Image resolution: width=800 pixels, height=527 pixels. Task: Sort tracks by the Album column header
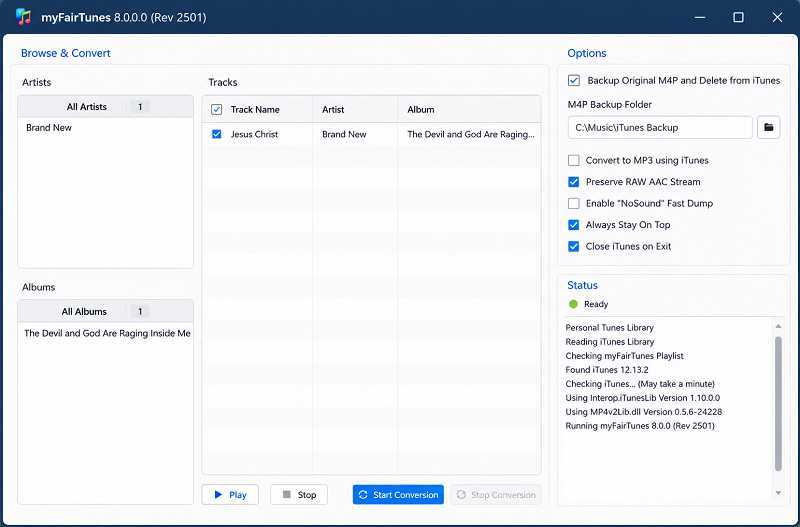tap(421, 109)
